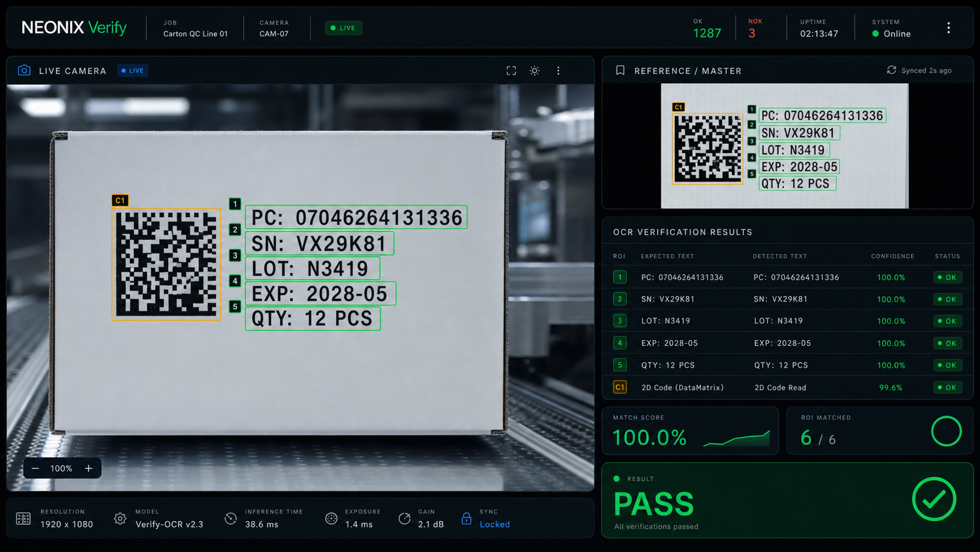Viewport: 980px width, 552px height.
Task: Open the live camera panel kebab menu
Action: pos(558,70)
